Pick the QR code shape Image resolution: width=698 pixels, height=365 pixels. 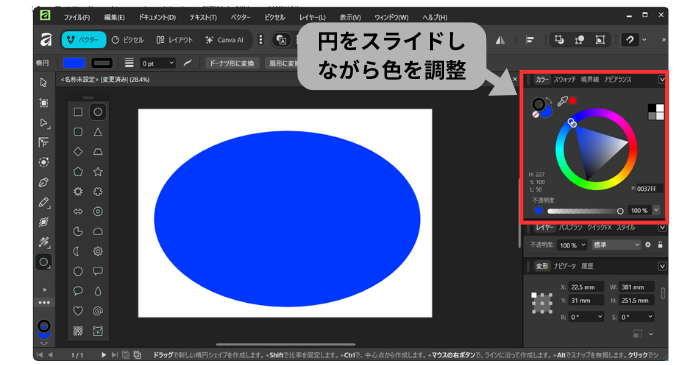click(x=78, y=331)
